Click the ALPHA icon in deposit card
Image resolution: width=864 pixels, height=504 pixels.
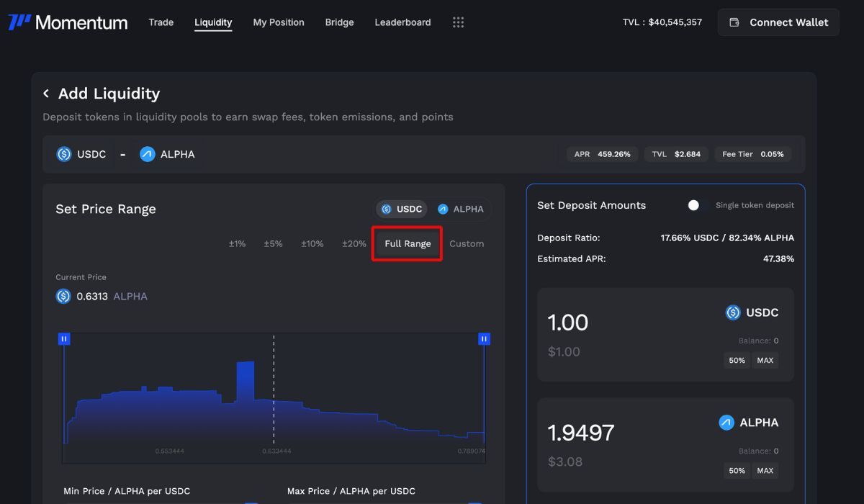click(726, 423)
